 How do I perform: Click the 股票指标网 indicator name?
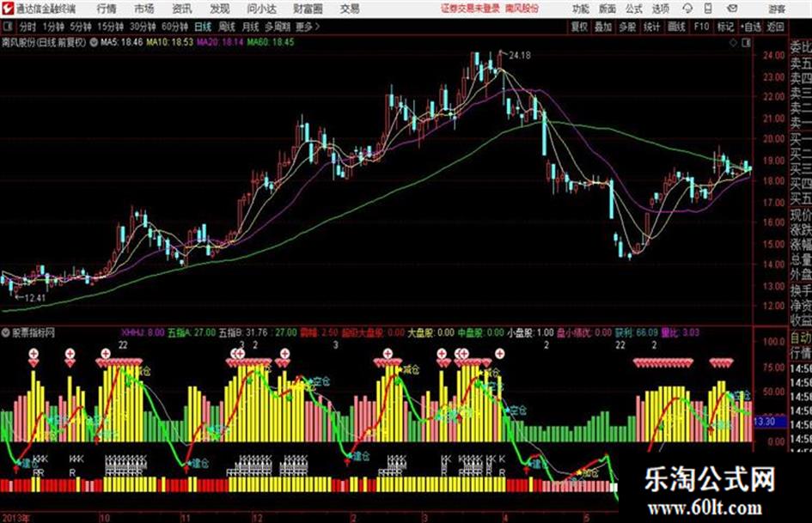pyautogui.click(x=34, y=332)
